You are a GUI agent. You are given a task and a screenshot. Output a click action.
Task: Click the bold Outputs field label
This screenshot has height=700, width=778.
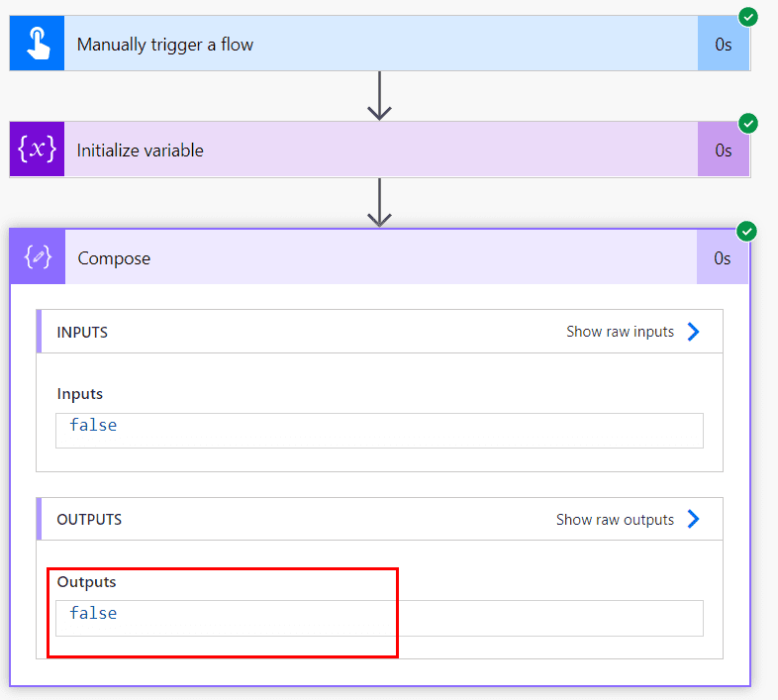coord(86,582)
